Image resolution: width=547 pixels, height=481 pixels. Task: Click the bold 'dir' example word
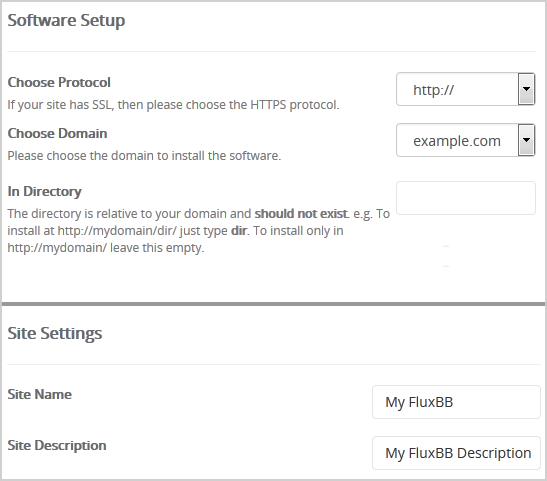point(239,231)
